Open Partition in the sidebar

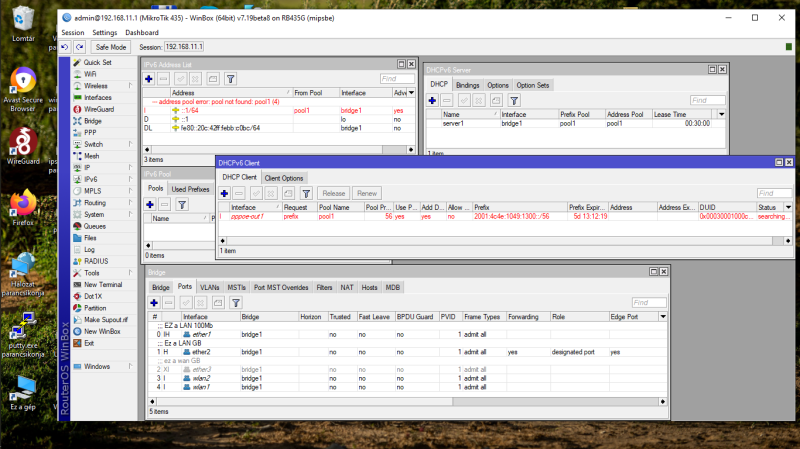pos(95,308)
